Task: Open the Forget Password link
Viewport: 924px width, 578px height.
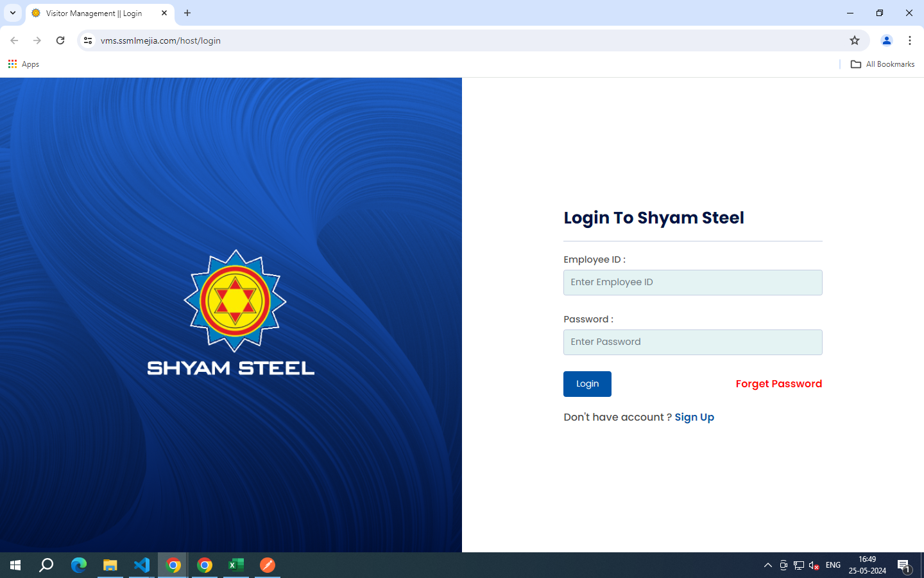Action: click(x=778, y=384)
